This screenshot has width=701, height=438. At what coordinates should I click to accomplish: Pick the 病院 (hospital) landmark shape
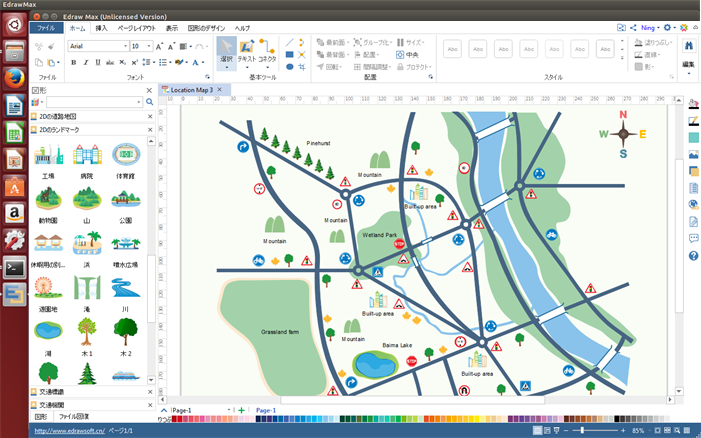tap(87, 157)
